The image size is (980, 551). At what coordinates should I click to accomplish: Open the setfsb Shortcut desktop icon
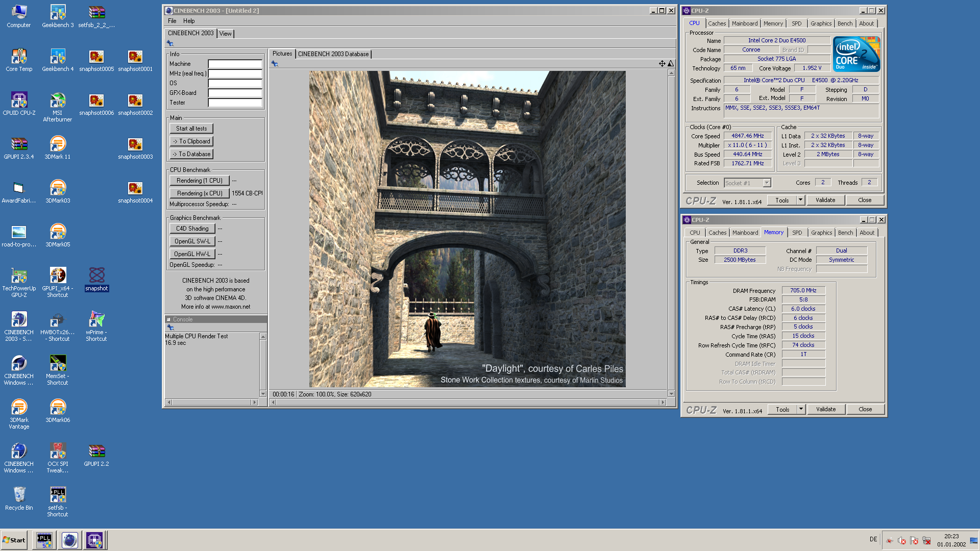[x=58, y=502]
